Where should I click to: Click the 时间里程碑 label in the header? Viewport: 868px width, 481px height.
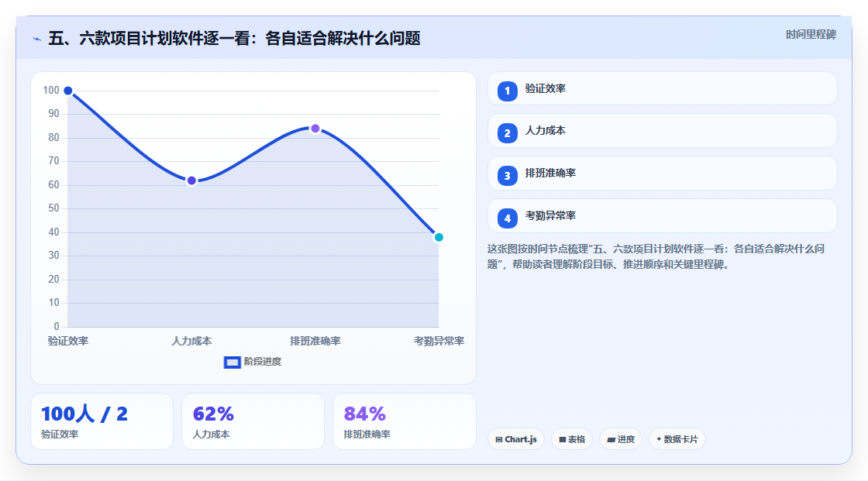tap(811, 35)
